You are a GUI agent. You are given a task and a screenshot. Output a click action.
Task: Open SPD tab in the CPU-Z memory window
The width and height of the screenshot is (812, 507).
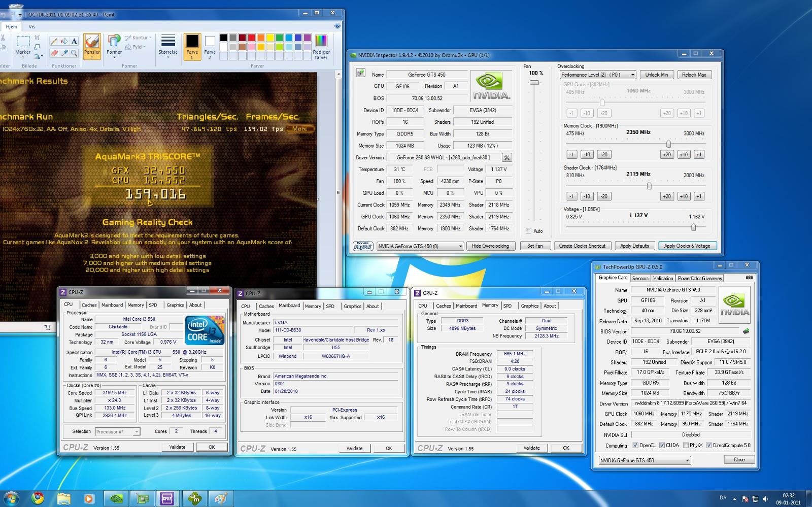coord(507,306)
